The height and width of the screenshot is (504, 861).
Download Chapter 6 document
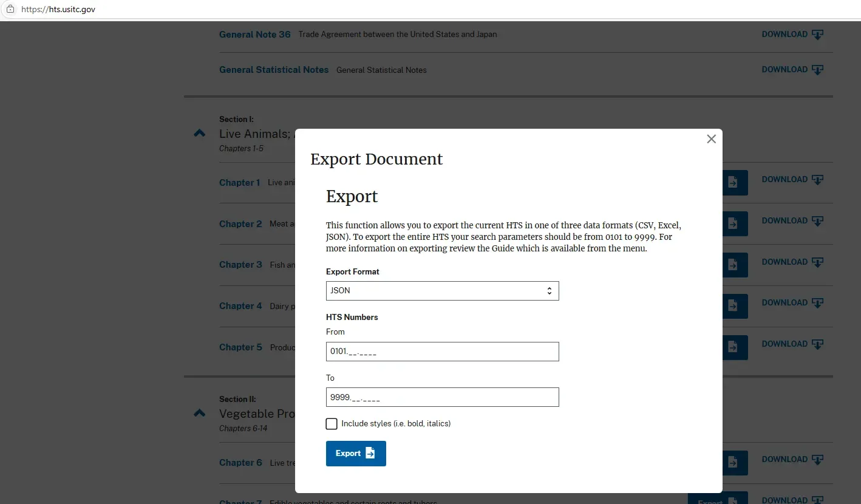tap(792, 460)
